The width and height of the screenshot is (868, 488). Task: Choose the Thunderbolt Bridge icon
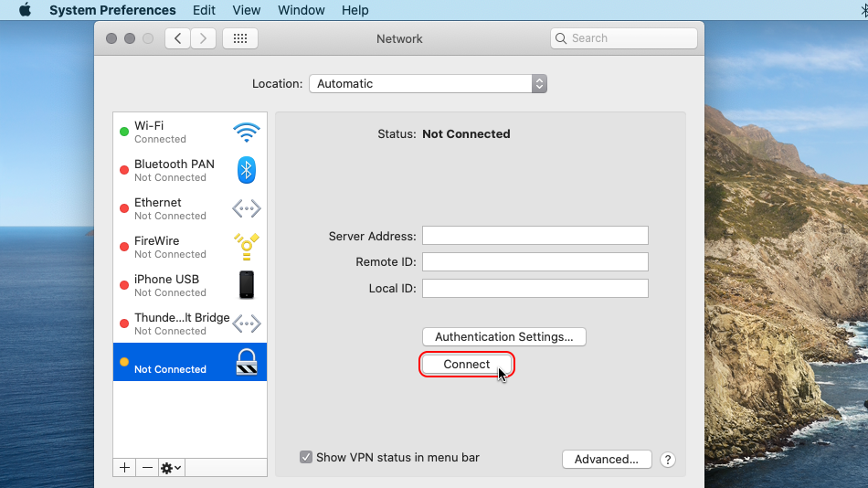pyautogui.click(x=246, y=324)
